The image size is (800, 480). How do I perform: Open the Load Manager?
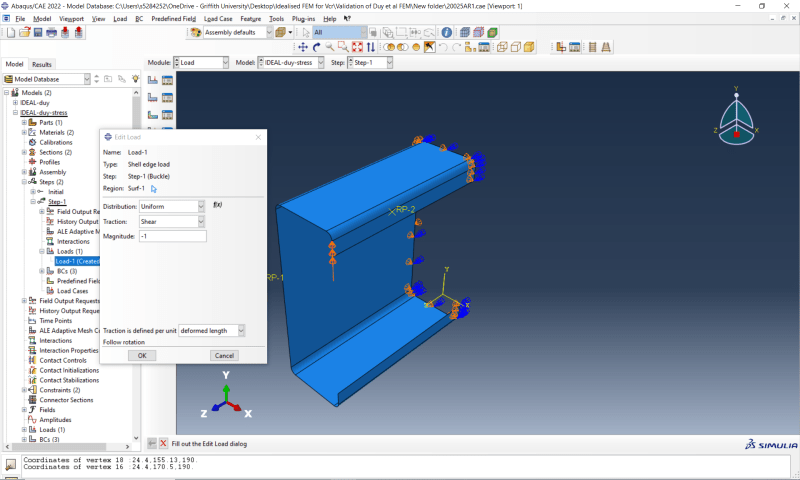[167, 80]
